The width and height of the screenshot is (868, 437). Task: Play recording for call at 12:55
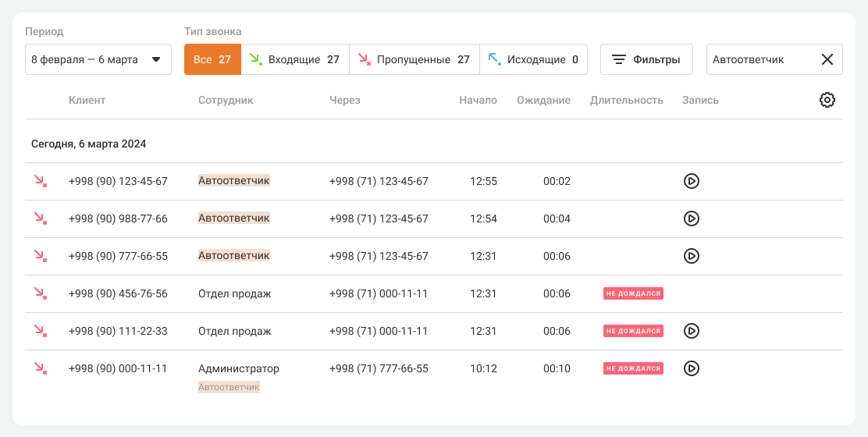[691, 181]
